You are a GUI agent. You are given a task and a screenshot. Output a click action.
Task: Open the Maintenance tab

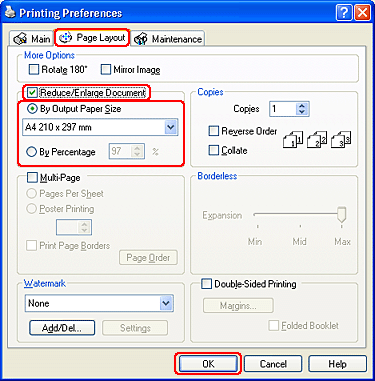coord(168,39)
